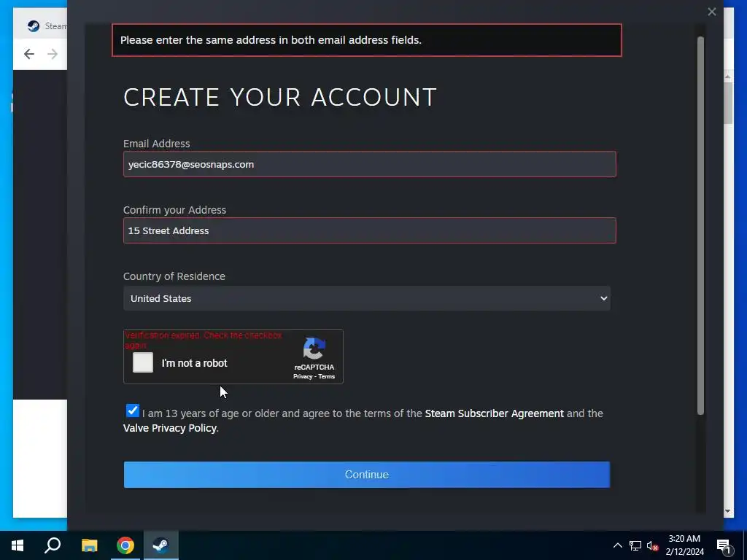The height and width of the screenshot is (560, 747).
Task: Click the reCAPTCHA logo icon
Action: coord(314,349)
